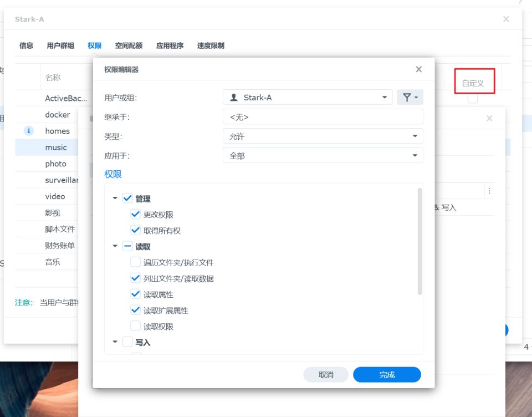The width and height of the screenshot is (532, 417).
Task: Uncheck the 更改权限 checkbox
Action: (x=135, y=215)
